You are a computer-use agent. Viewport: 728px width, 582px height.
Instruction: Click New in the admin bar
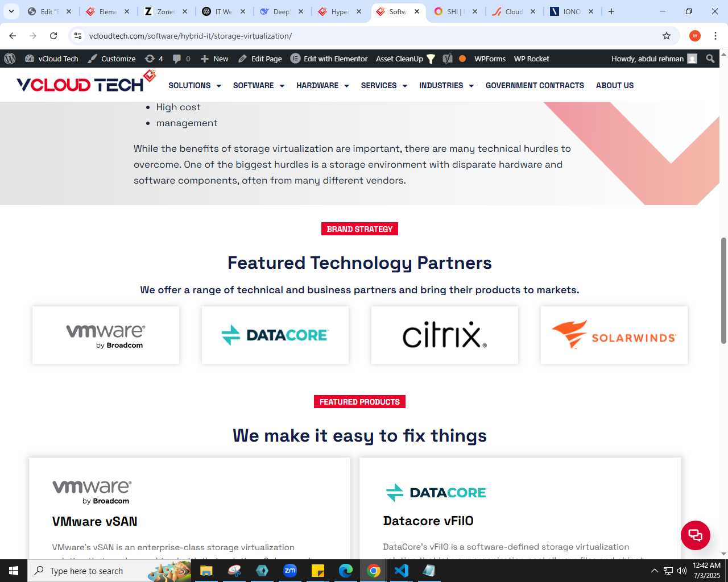point(214,59)
